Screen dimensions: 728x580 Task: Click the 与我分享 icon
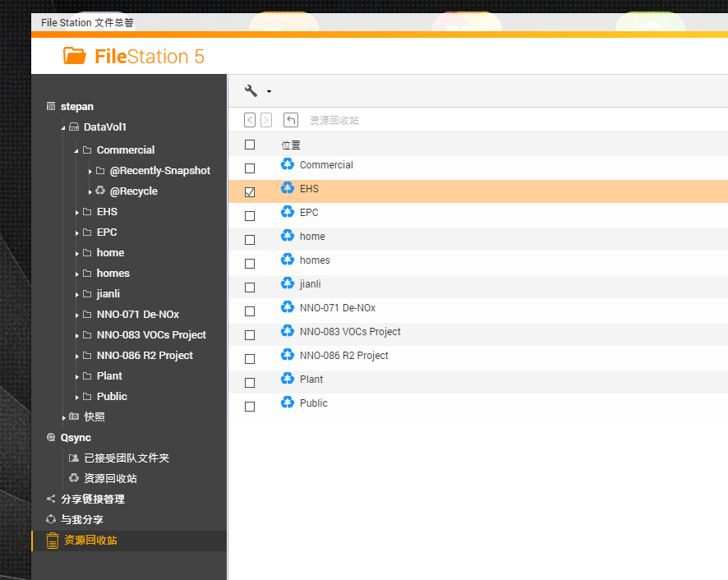[x=51, y=519]
